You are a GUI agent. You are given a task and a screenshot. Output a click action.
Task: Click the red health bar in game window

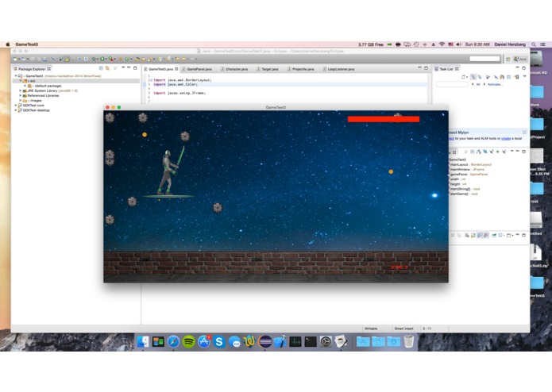pyautogui.click(x=384, y=119)
